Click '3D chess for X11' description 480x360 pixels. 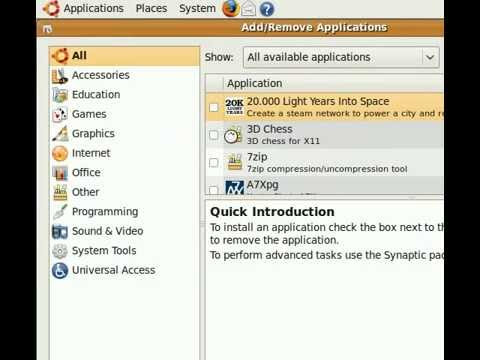(x=283, y=141)
